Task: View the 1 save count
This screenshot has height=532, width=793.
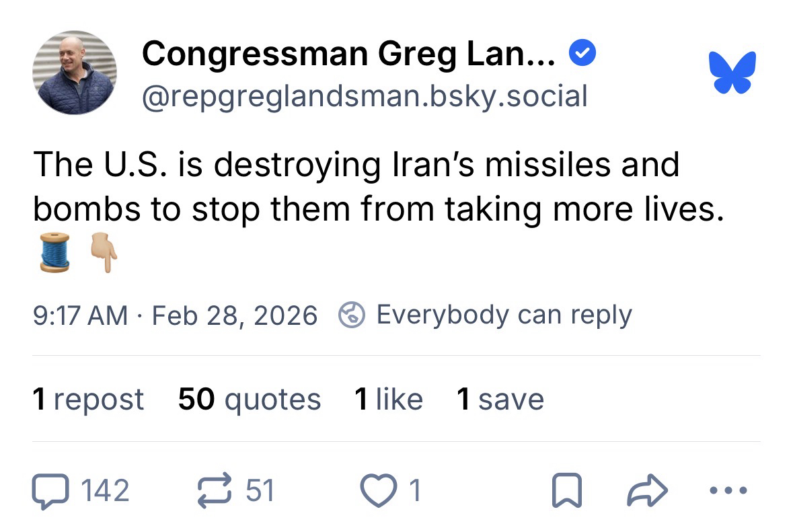Action: point(500,400)
